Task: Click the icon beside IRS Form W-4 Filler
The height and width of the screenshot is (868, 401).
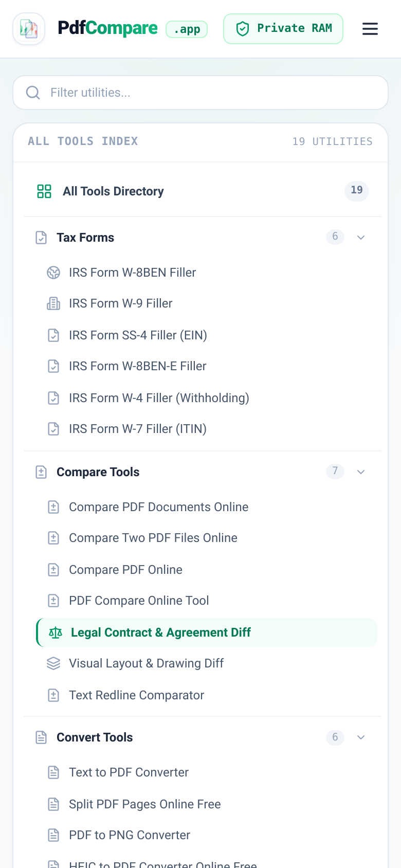Action: click(x=53, y=398)
